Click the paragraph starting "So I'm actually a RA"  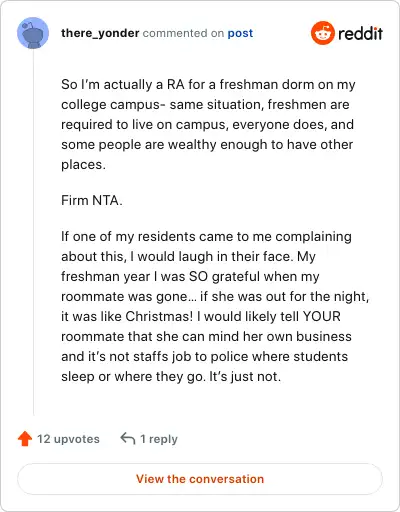click(208, 124)
